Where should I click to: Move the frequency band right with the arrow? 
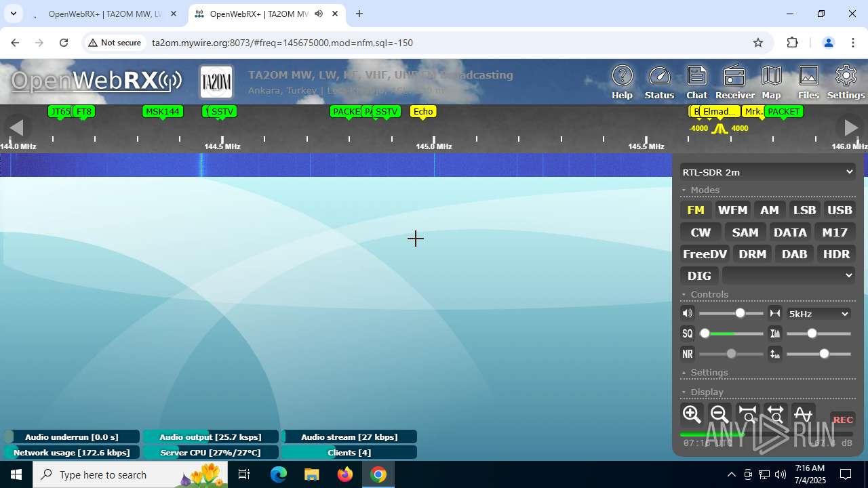click(x=850, y=127)
